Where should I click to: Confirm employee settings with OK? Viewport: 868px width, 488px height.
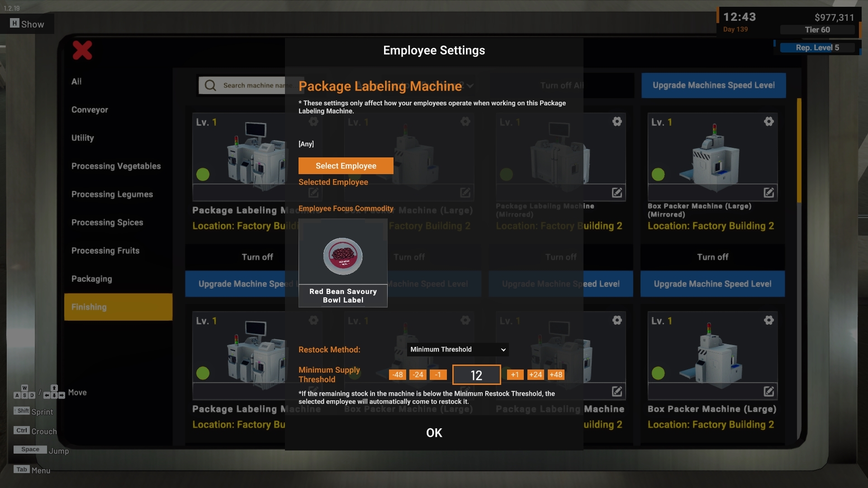[434, 433]
